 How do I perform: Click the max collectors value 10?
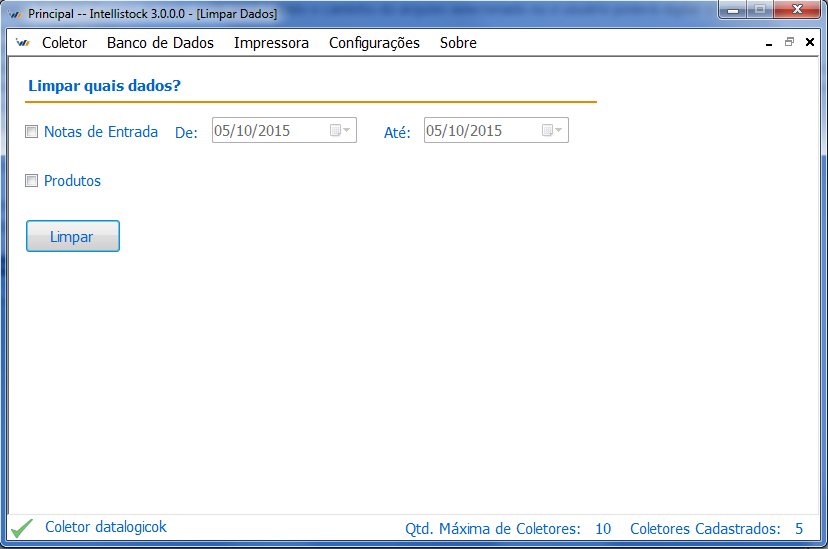point(603,528)
